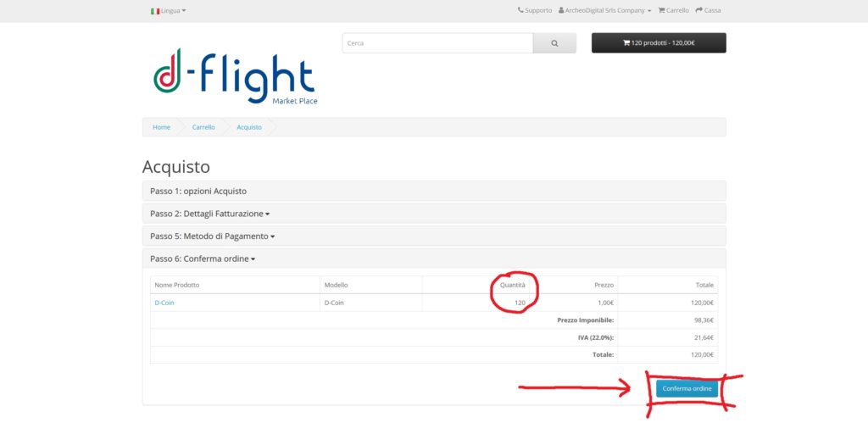Open Acquisto breadcrumb
This screenshot has width=868, height=445.
coord(249,127)
